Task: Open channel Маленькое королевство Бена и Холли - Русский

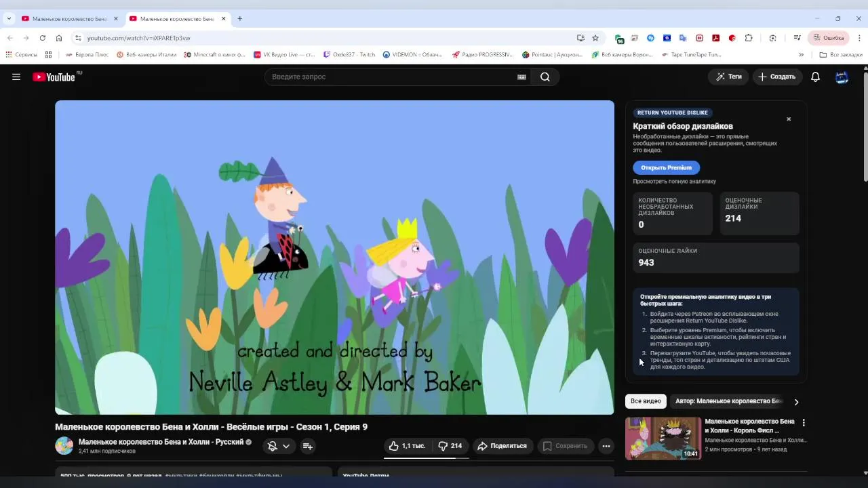Action: click(161, 442)
